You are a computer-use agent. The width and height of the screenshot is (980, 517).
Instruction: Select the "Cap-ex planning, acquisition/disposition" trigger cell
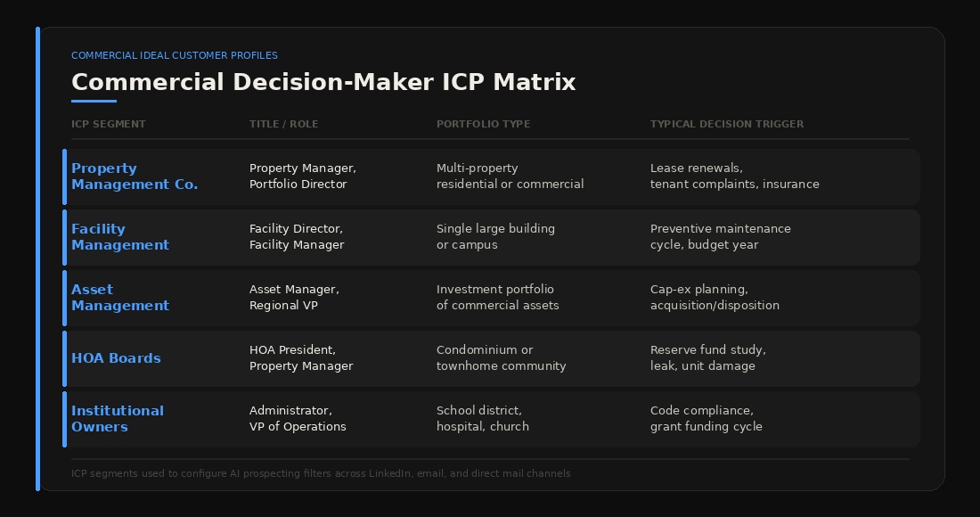715,298
